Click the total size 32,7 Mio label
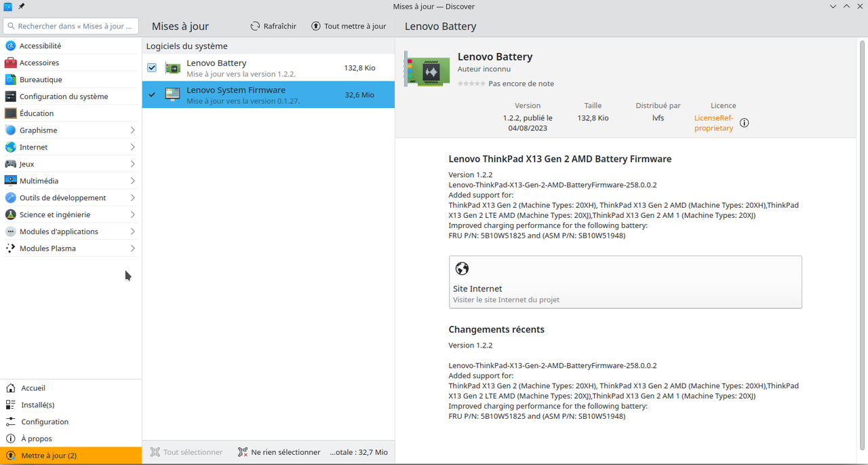This screenshot has height=465, width=868. click(x=359, y=452)
